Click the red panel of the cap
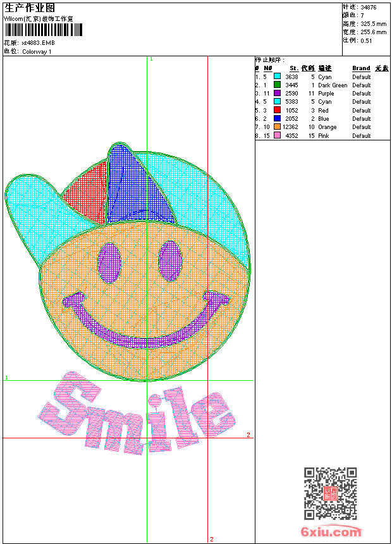This screenshot has width=392, height=544. click(x=90, y=192)
